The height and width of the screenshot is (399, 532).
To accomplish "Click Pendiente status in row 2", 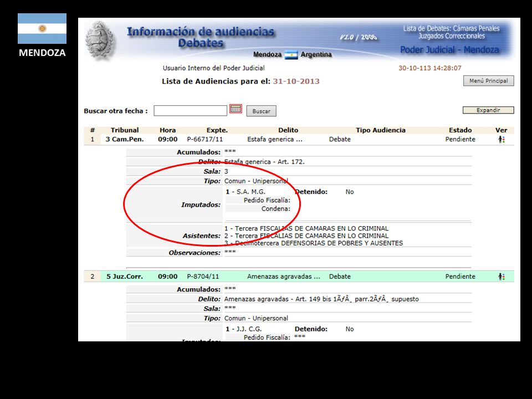I will tap(461, 277).
